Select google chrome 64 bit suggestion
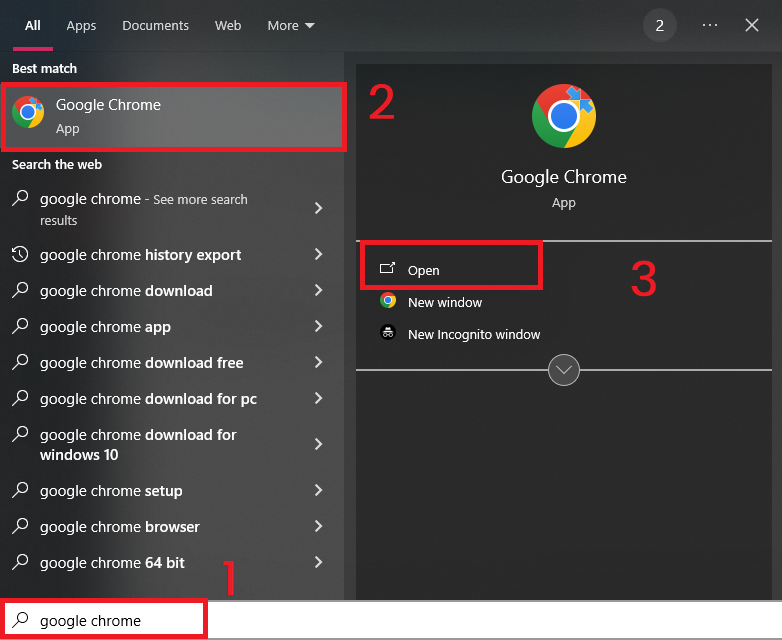 click(112, 563)
